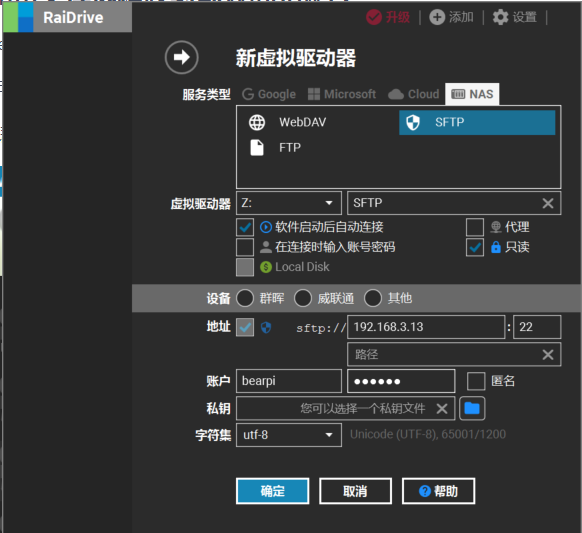Screen dimensions: 582x533
Task: Click the 路径 path input field
Action: coord(454,354)
